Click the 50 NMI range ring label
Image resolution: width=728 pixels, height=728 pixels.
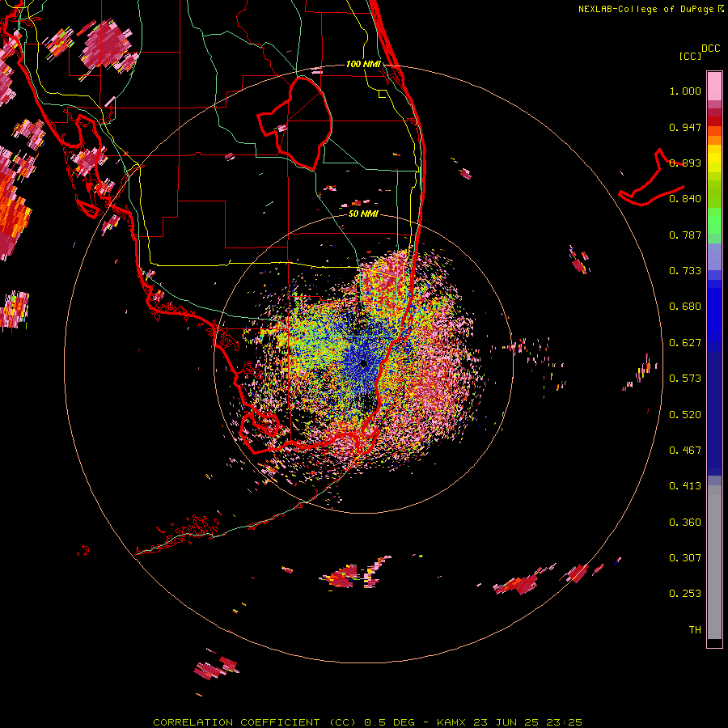(x=363, y=214)
